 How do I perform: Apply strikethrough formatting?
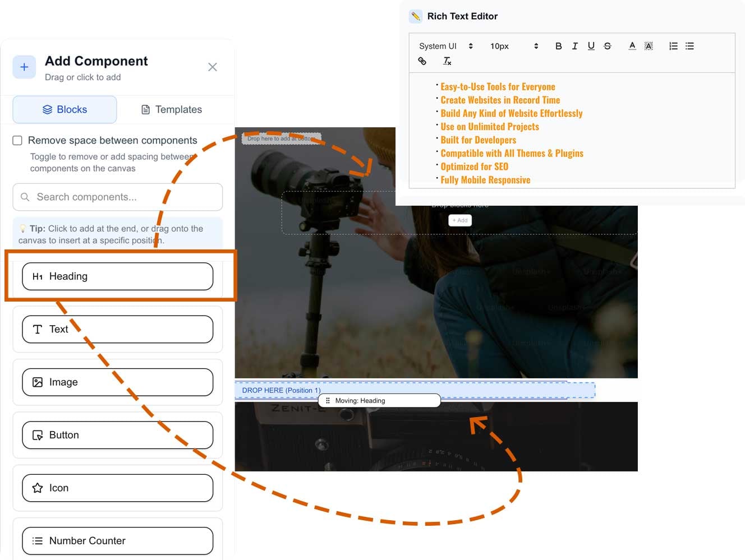click(607, 46)
